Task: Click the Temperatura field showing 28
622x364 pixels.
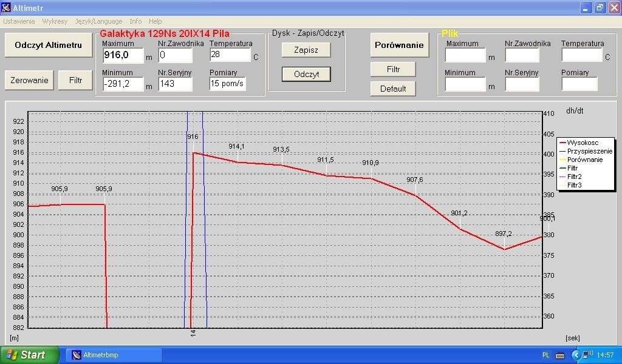Action: [230, 55]
